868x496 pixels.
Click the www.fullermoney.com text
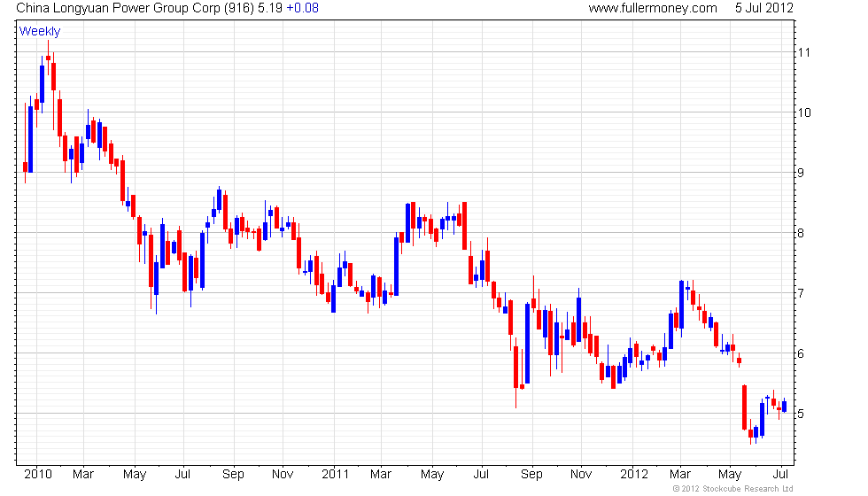[x=653, y=8]
